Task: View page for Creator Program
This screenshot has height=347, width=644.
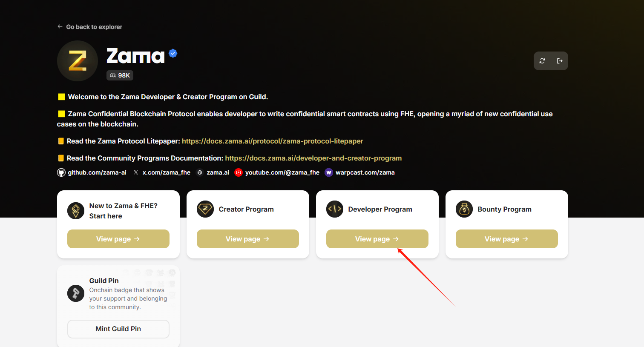Action: point(248,239)
